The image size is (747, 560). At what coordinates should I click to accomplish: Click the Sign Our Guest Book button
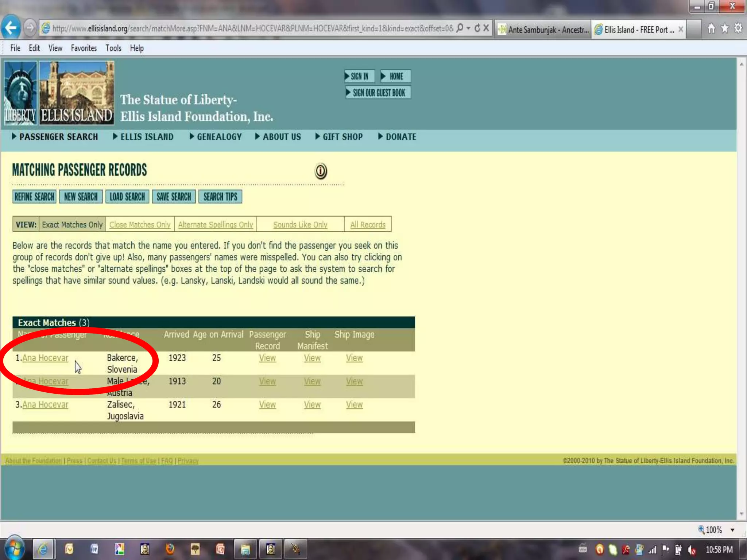pos(378,93)
